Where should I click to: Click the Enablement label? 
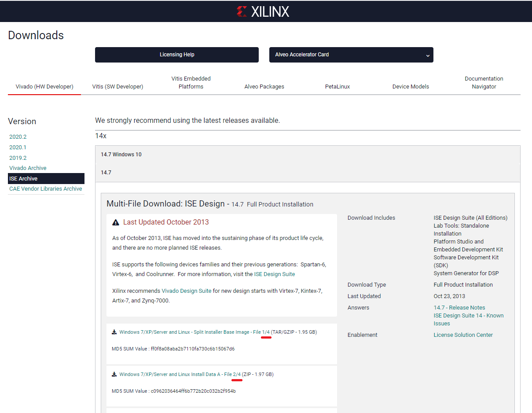(363, 335)
